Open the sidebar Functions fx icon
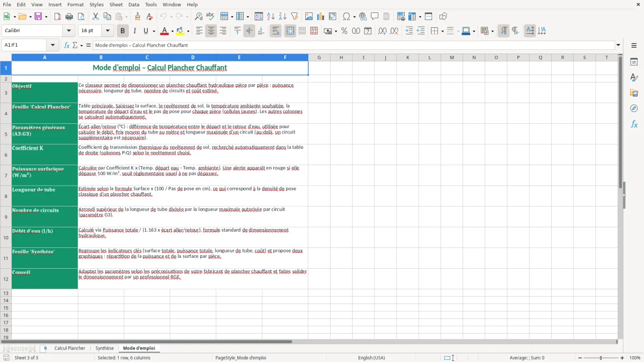 point(634,124)
